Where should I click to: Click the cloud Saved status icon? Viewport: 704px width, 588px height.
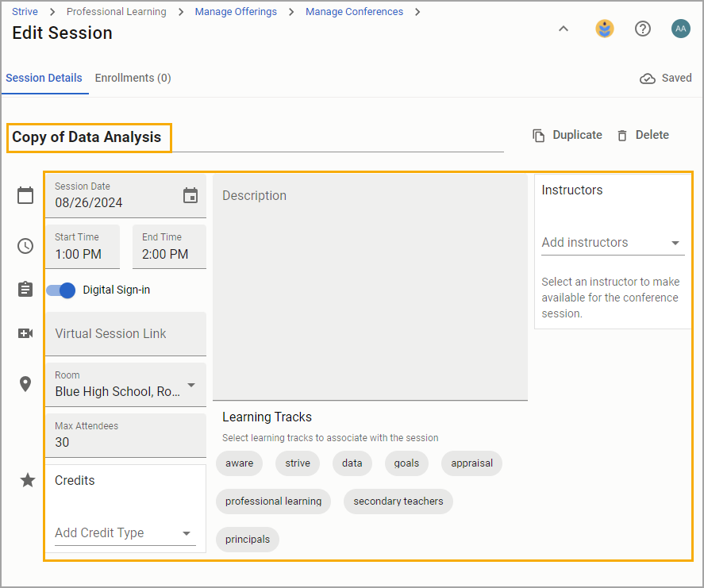pyautogui.click(x=647, y=79)
